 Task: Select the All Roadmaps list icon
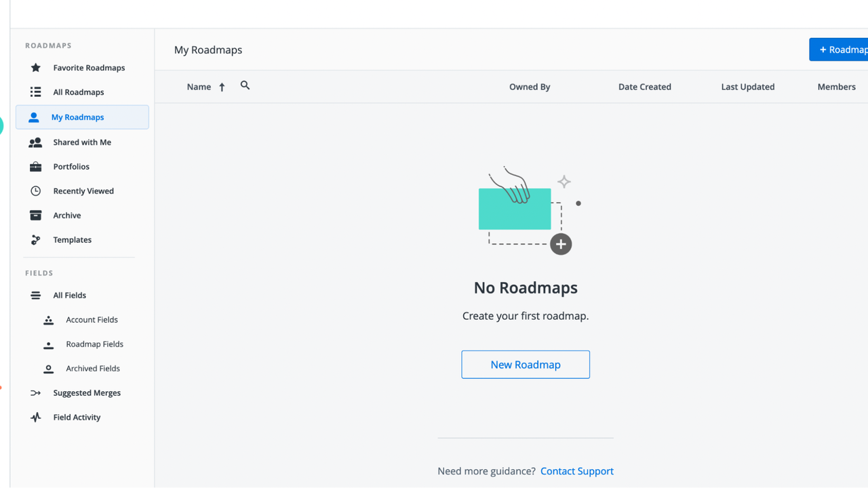click(x=35, y=91)
